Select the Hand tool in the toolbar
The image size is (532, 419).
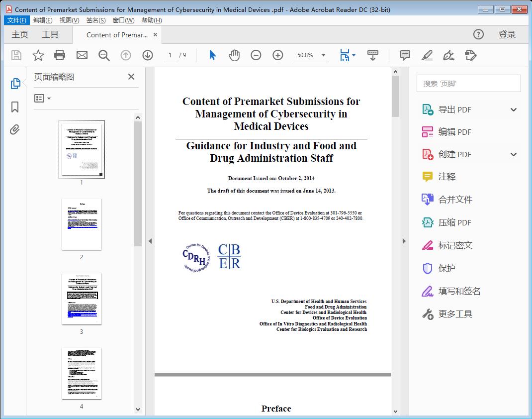(x=233, y=55)
